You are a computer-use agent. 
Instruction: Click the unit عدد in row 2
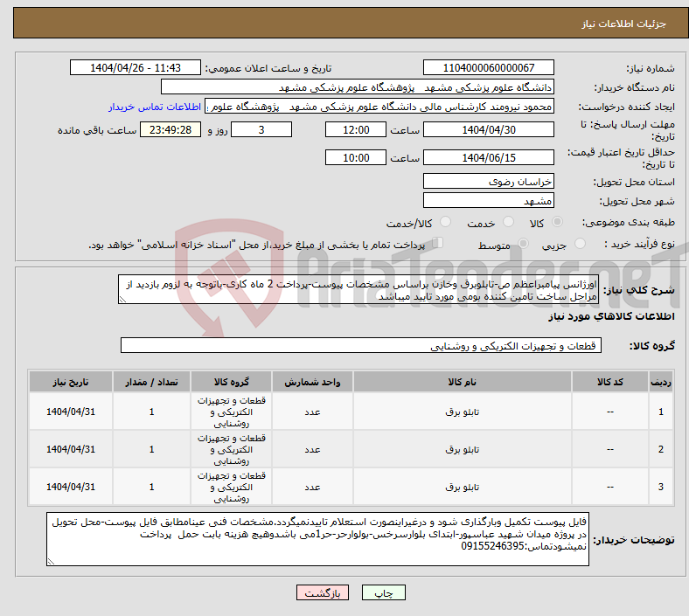click(x=312, y=450)
